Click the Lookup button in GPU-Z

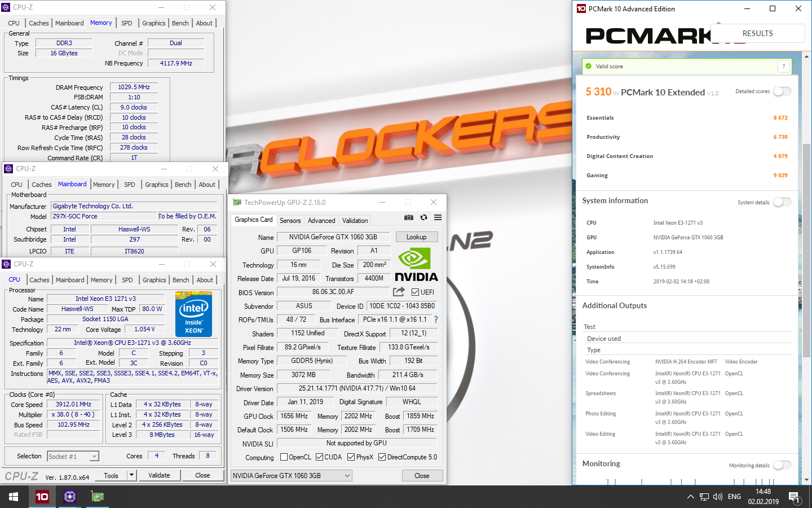point(417,237)
